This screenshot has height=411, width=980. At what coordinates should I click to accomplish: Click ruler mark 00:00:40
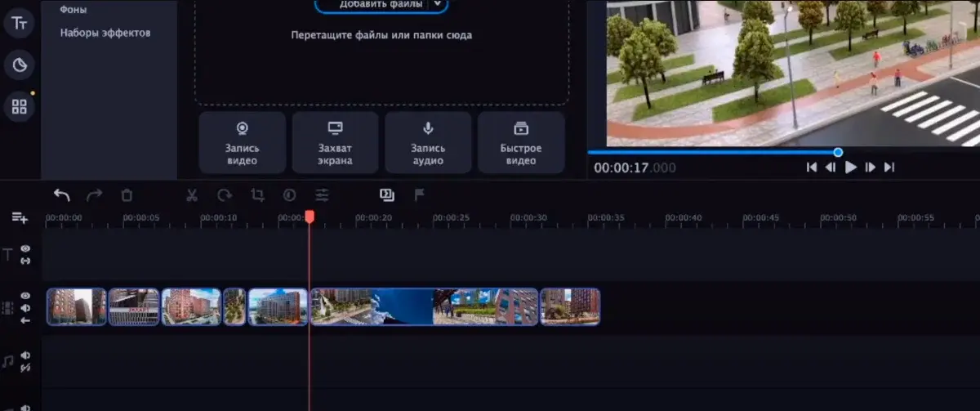point(684,218)
